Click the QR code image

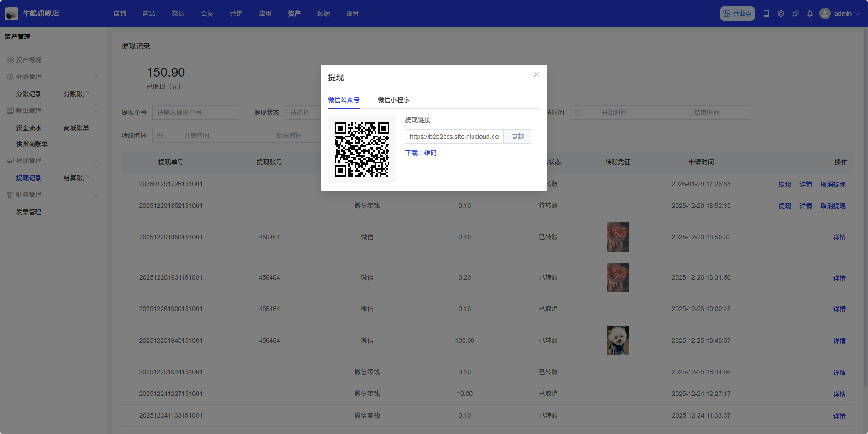tap(362, 149)
